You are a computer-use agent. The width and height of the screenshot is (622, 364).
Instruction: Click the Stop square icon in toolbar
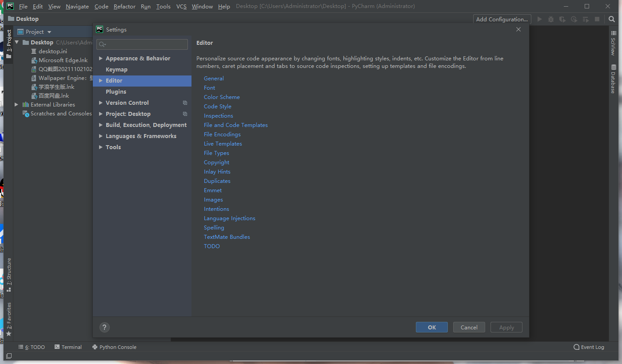pos(597,19)
